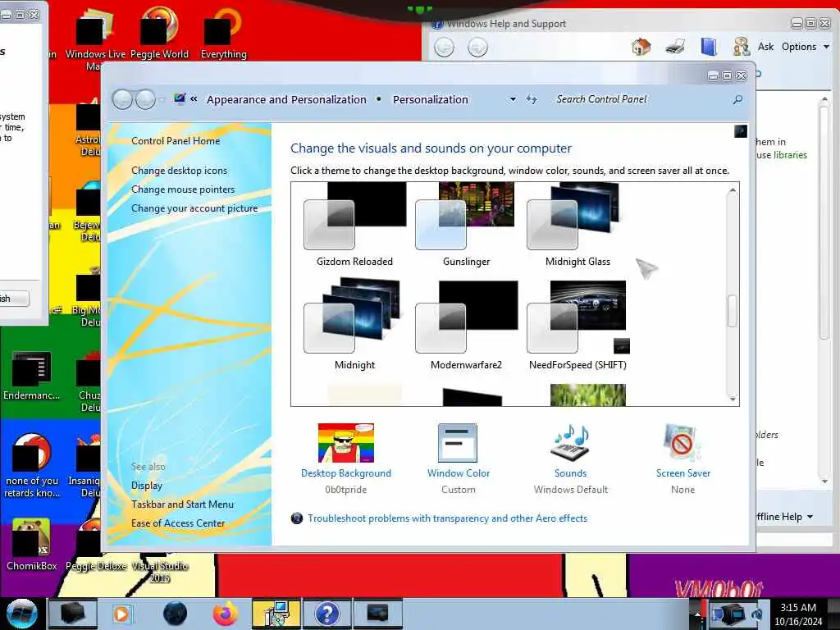Select the Midnight theme
Viewport: 840px width, 630px height.
[x=354, y=324]
